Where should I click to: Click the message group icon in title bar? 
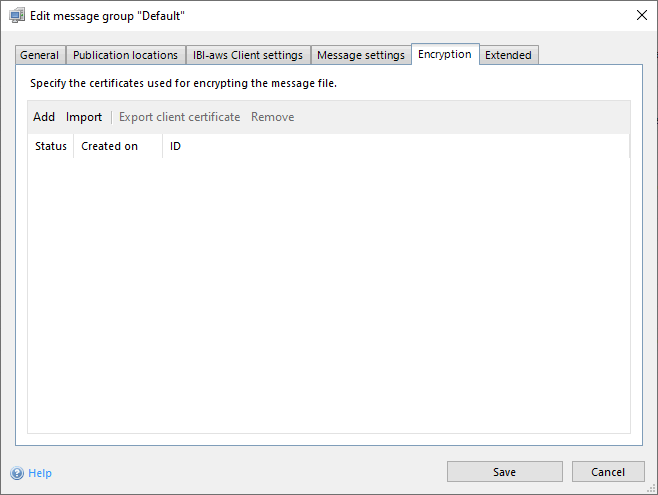pos(17,16)
